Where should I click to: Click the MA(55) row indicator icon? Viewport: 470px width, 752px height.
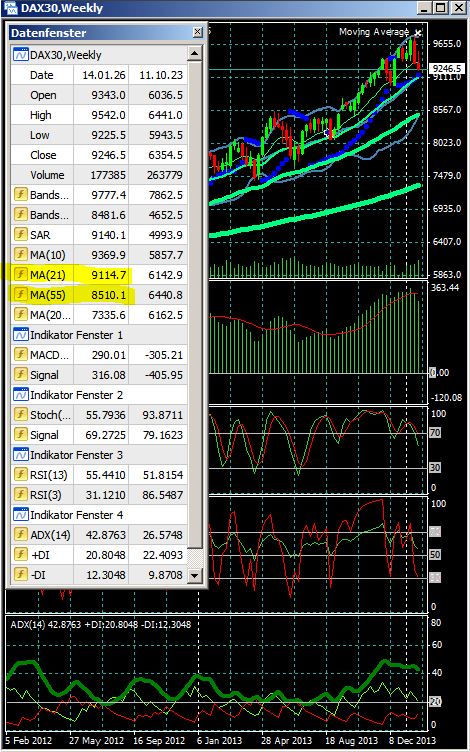pos(20,295)
